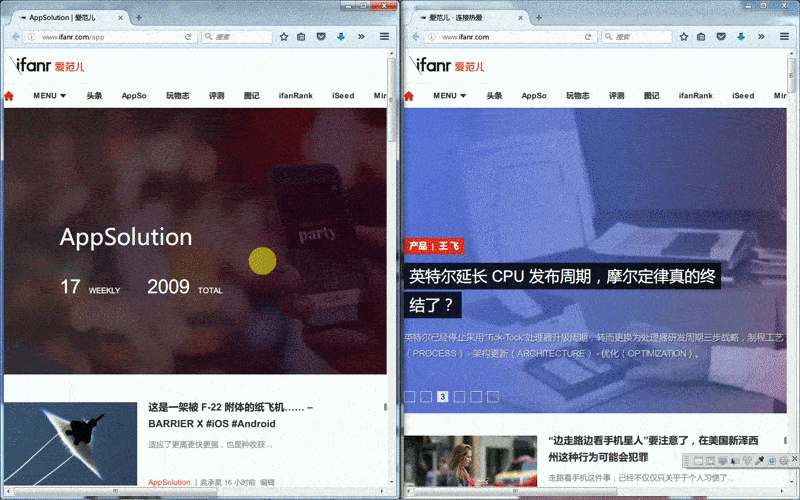Open iSeed in right window nav
800x500 pixels.
743,95
